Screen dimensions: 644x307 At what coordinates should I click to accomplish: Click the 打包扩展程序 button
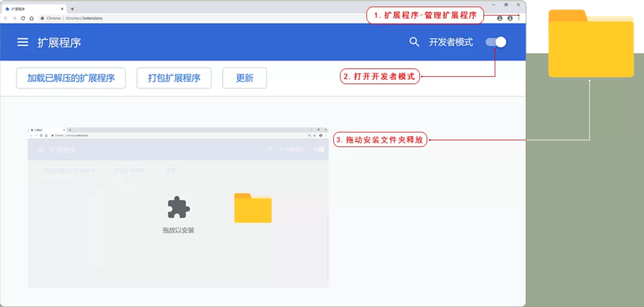tap(174, 78)
